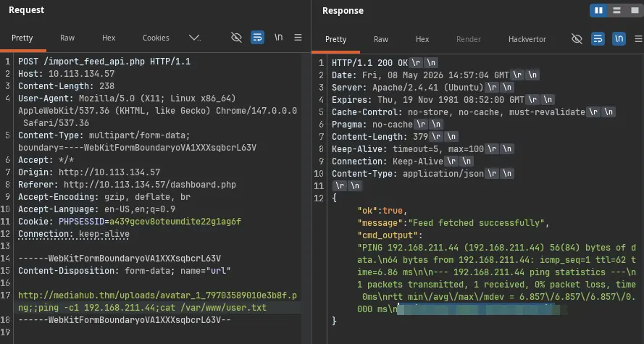Image resolution: width=644 pixels, height=344 pixels.
Task: Click Pragma: no-cache header
Action: click(372, 125)
